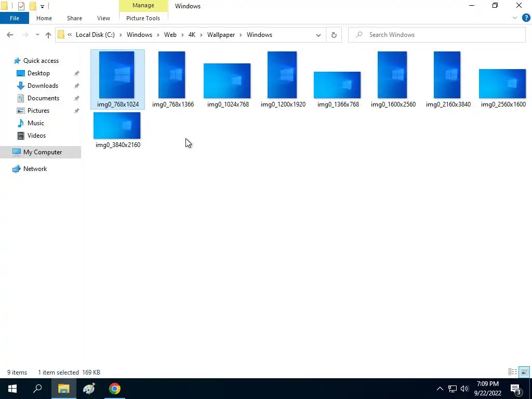Select Network in the navigation pane

(x=35, y=169)
